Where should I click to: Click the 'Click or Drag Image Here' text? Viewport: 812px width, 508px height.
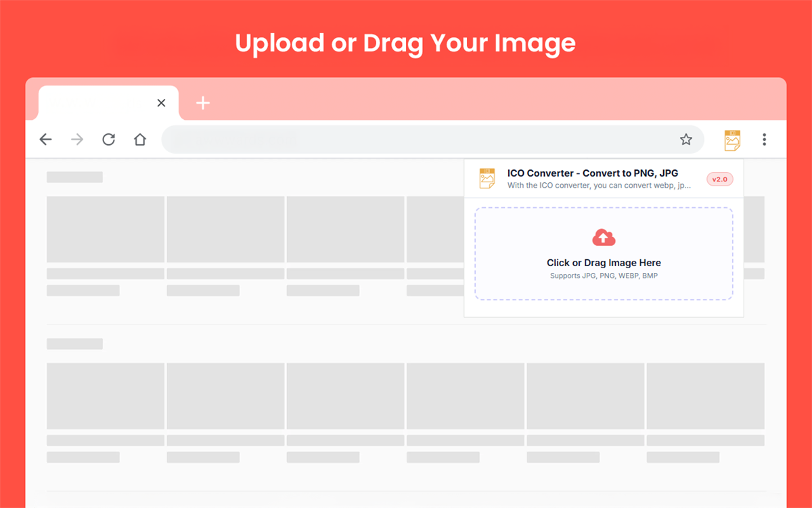(x=604, y=263)
